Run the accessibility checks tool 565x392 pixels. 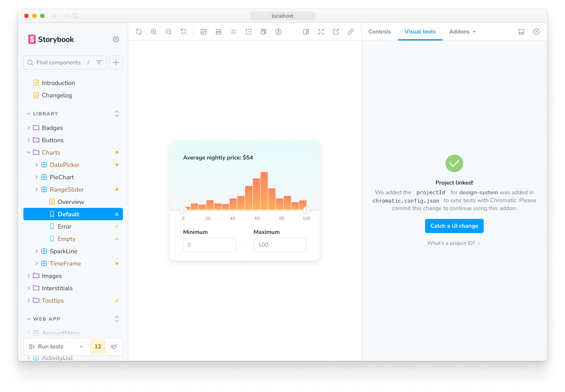[x=279, y=32]
